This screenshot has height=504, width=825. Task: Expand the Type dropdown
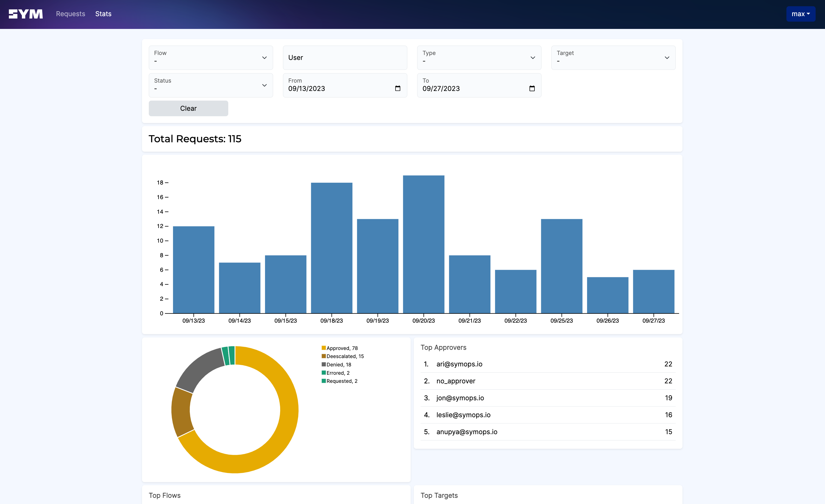(x=479, y=58)
